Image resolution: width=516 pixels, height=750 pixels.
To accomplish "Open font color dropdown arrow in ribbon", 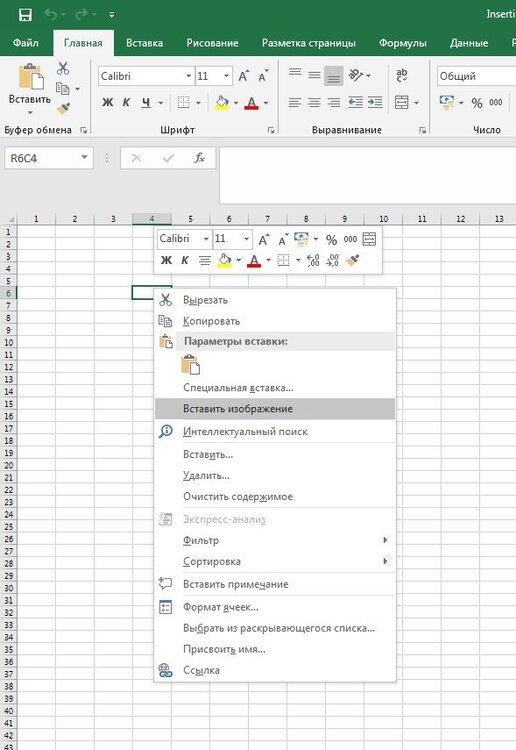I will (266, 103).
